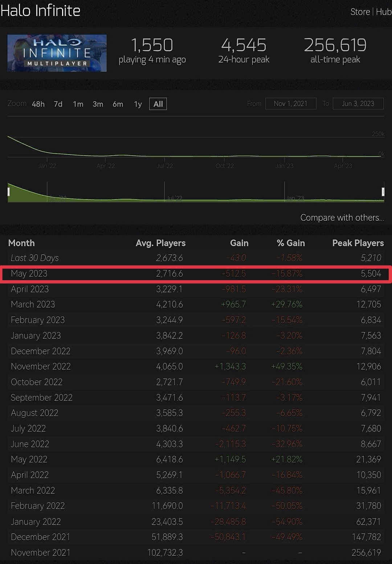Click the 1,550 playing count
Image resolution: width=392 pixels, height=564 pixels.
152,45
